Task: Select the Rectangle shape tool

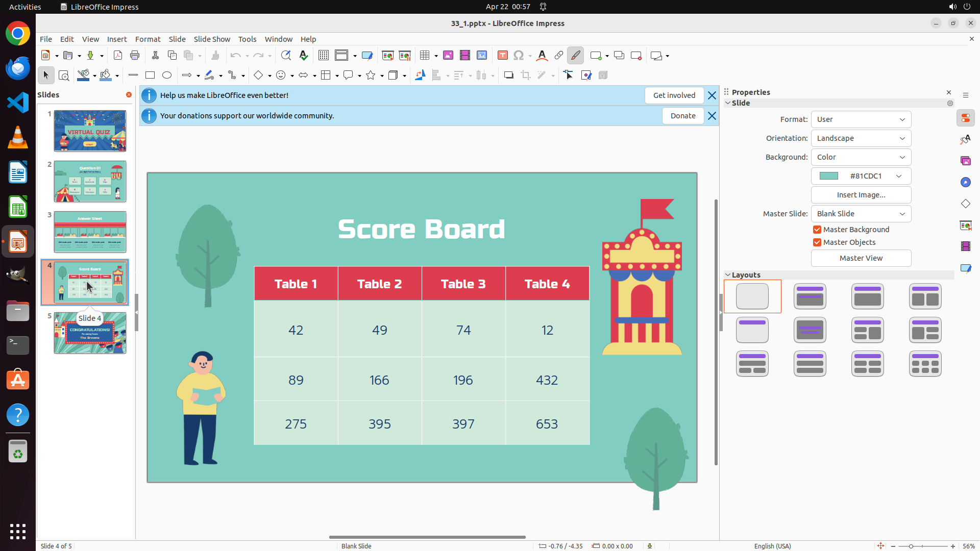Action: [x=150, y=76]
